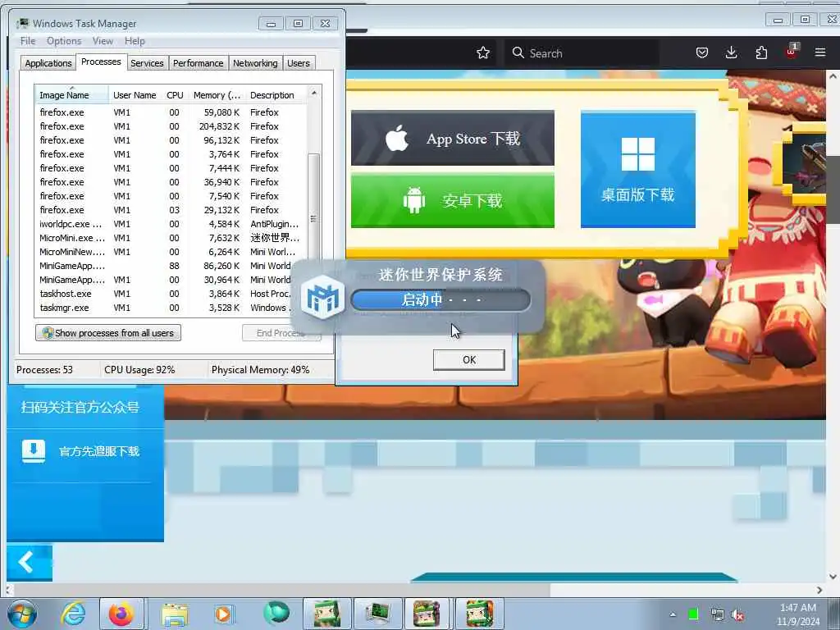Sort by User Name column header
The width and height of the screenshot is (840, 630).
[x=135, y=95]
